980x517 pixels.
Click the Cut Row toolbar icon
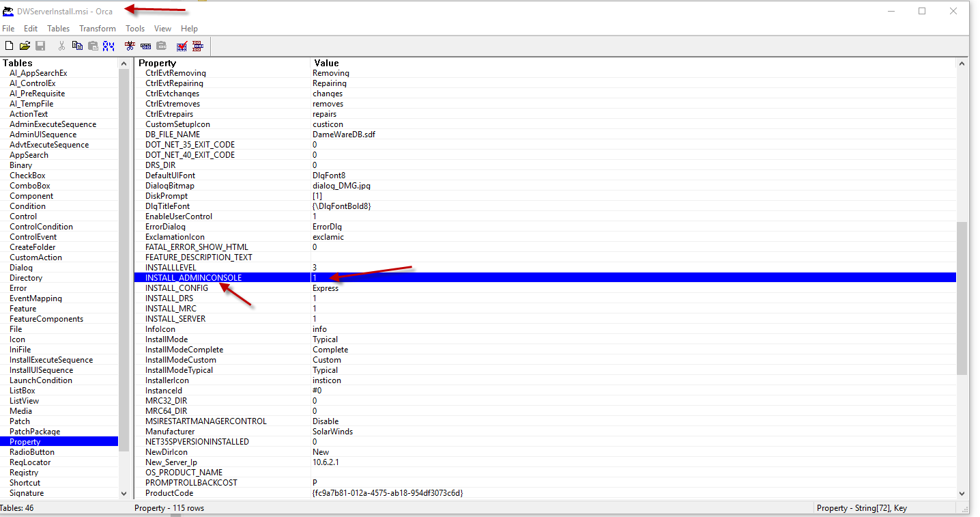pyautogui.click(x=130, y=46)
